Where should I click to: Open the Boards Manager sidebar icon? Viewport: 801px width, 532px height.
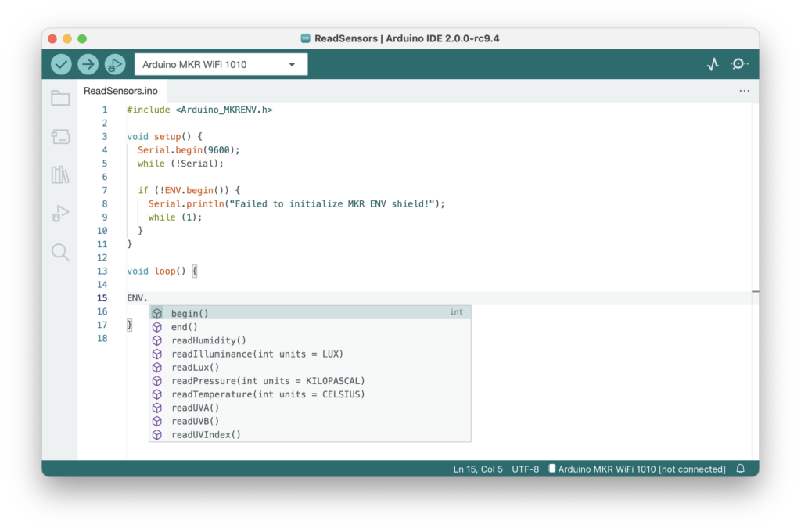coord(60,137)
